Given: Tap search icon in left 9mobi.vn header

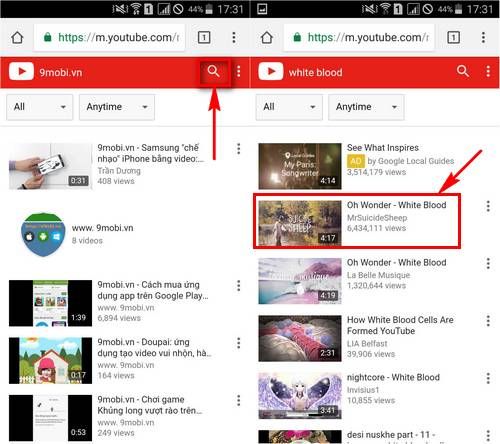Looking at the screenshot, I should (213, 71).
